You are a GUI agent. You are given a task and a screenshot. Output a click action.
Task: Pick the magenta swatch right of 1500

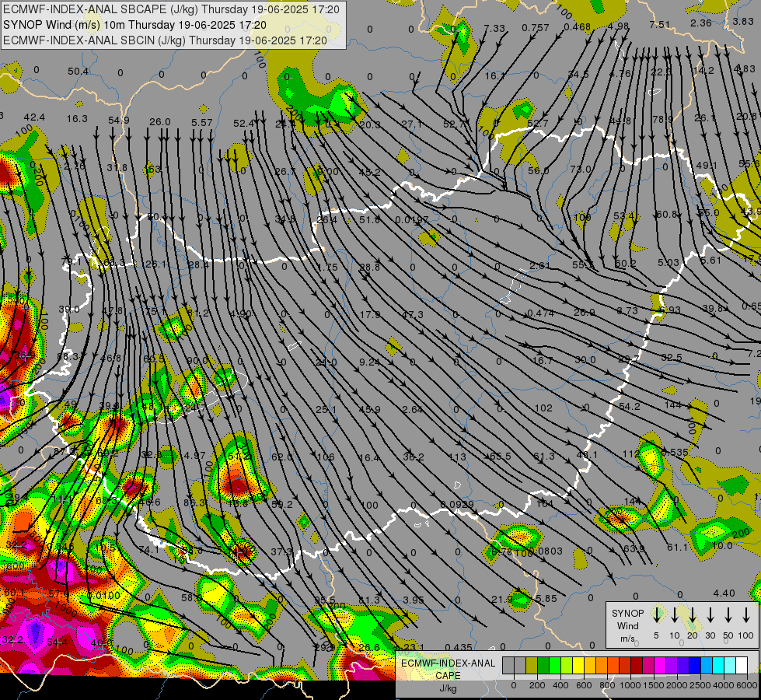(x=660, y=666)
